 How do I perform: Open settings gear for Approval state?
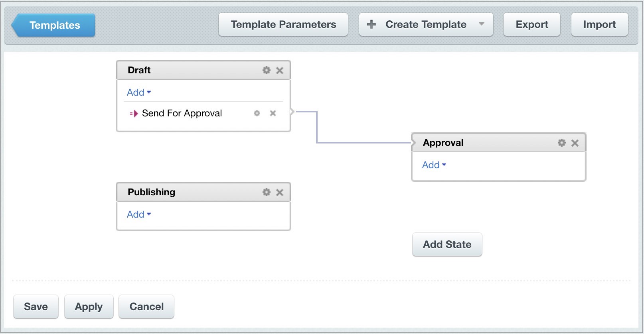[x=562, y=143]
